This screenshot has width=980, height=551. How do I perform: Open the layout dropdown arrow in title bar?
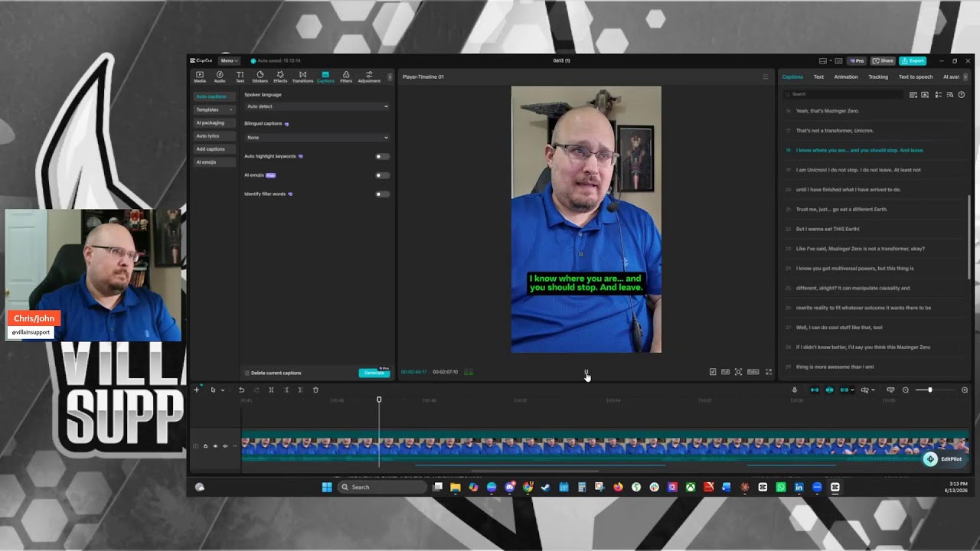[x=831, y=60]
